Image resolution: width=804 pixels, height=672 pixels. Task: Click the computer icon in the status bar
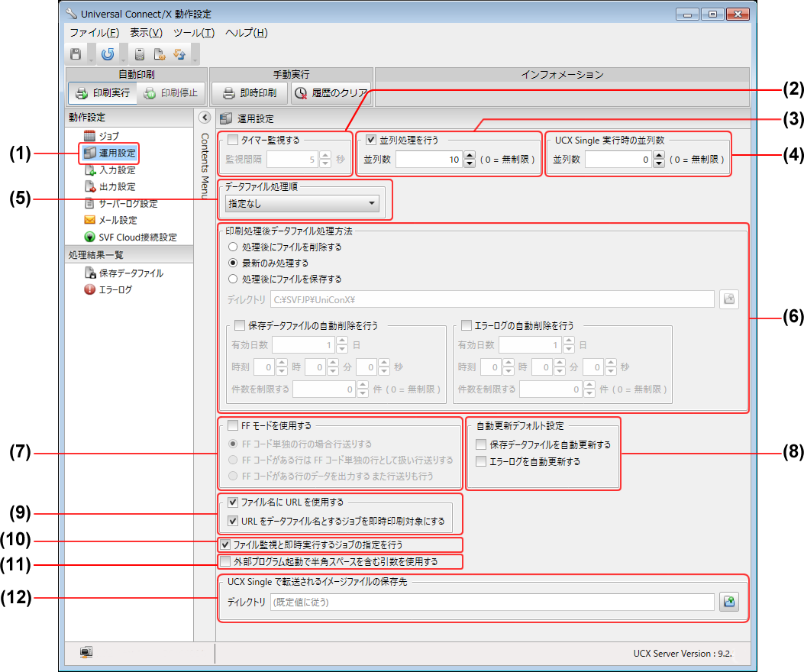86,652
